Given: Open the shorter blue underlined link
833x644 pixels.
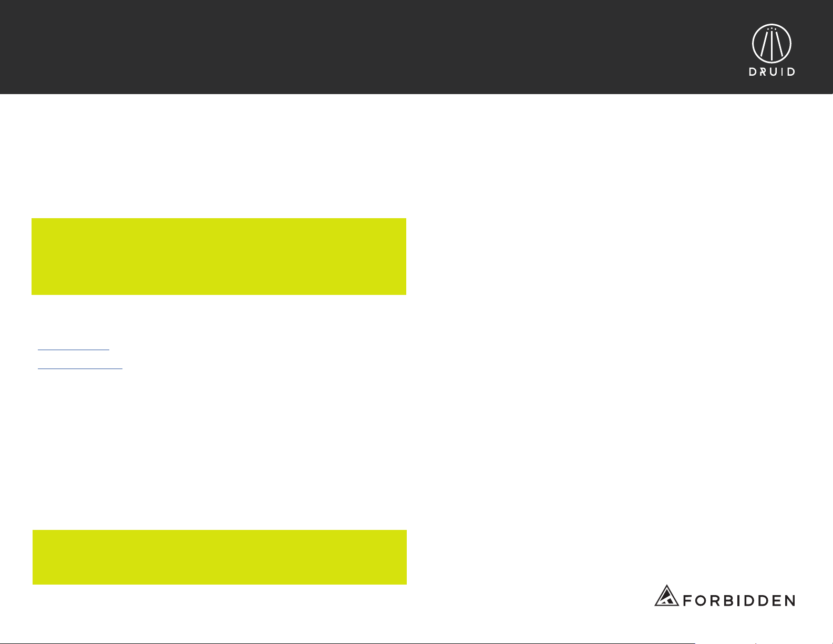Looking at the screenshot, I should tap(74, 349).
